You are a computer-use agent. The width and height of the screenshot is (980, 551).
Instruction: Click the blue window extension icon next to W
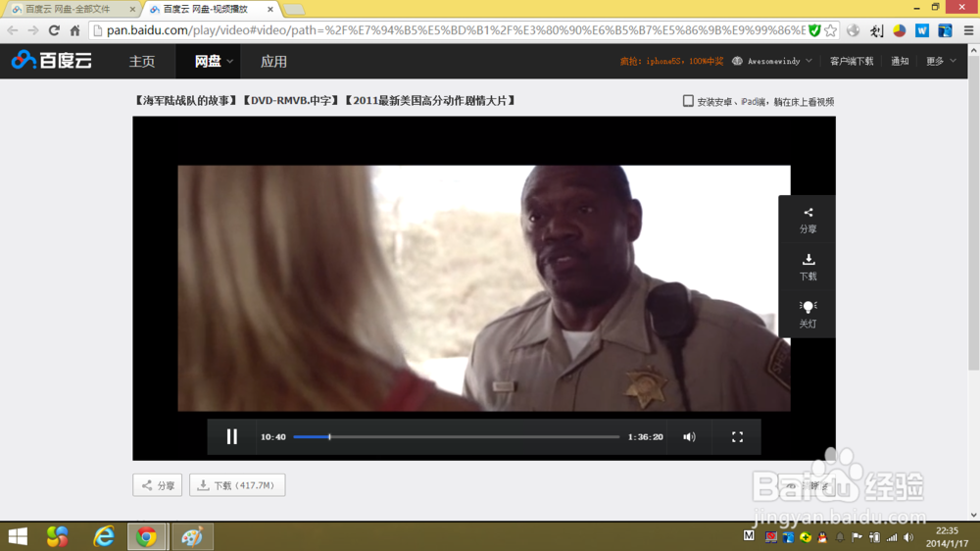pos(945,30)
